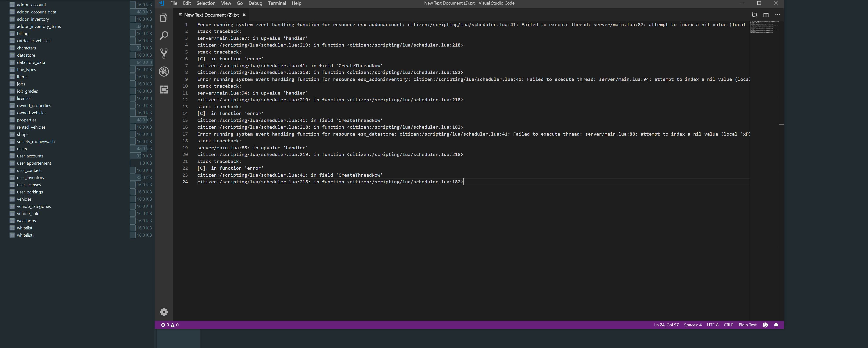Open the Debug view icon
Screen dimensions: 868x348
tap(164, 72)
